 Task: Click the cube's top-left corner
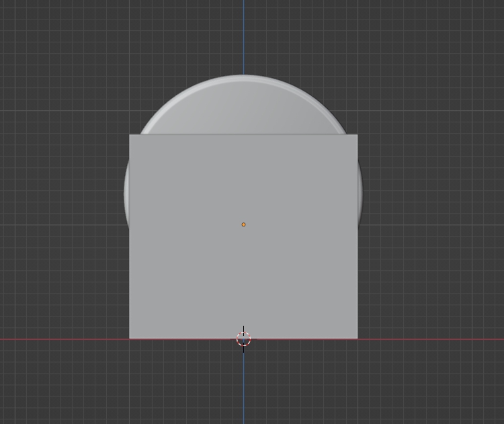(130, 135)
